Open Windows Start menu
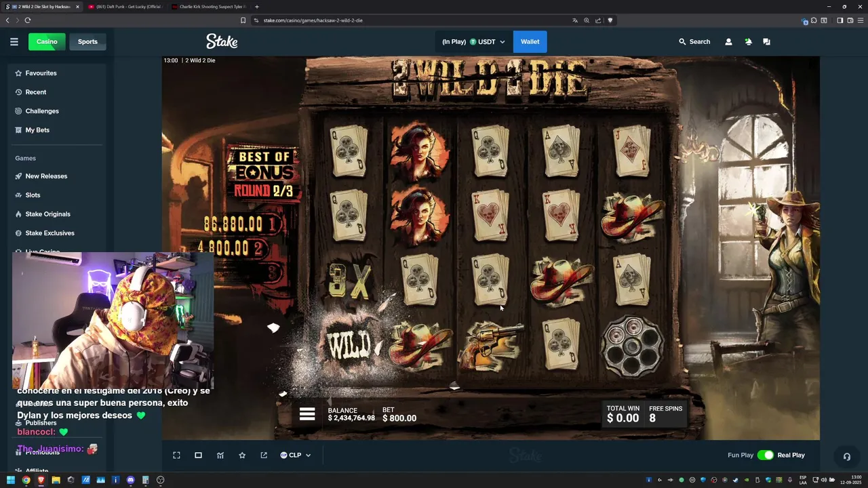 (x=11, y=480)
